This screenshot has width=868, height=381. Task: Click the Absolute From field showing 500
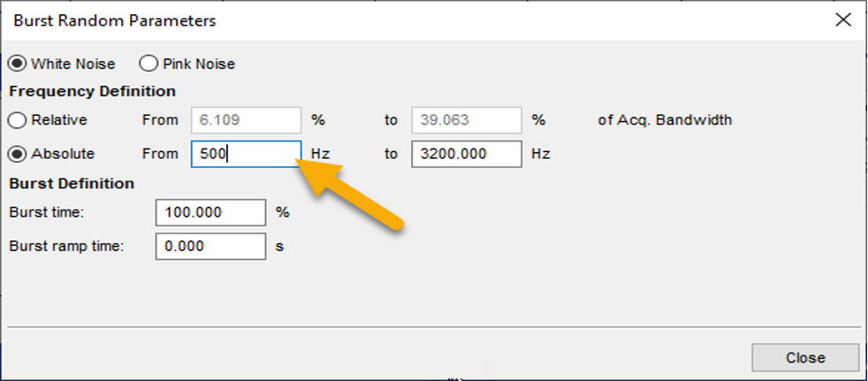click(x=246, y=154)
